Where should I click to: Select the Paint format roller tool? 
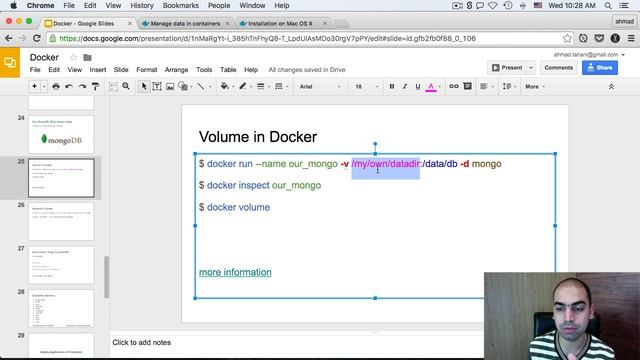95,87
